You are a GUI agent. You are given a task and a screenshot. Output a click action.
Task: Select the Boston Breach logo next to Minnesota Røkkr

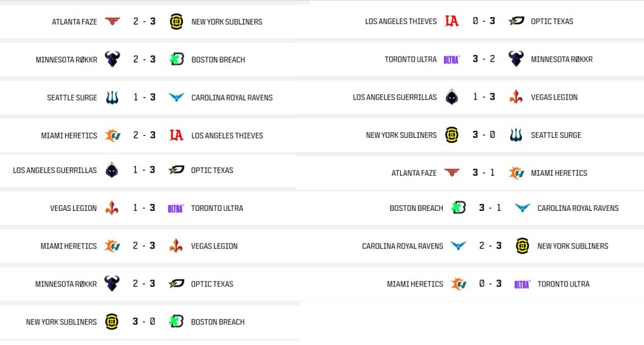pyautogui.click(x=177, y=59)
